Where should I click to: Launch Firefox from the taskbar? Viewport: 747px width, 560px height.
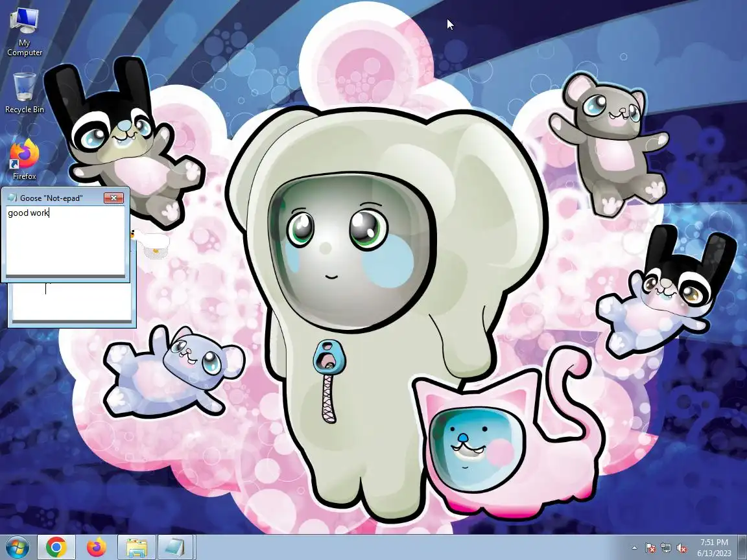pyautogui.click(x=97, y=547)
